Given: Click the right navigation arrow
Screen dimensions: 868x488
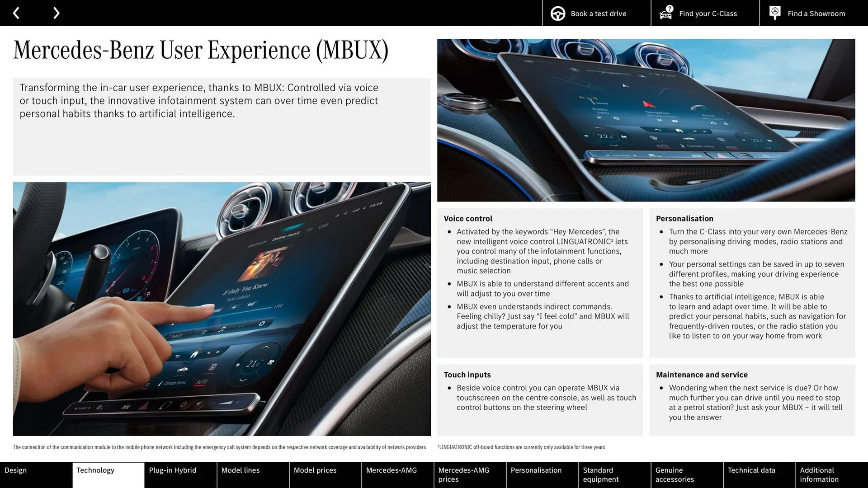Looking at the screenshot, I should pos(56,13).
